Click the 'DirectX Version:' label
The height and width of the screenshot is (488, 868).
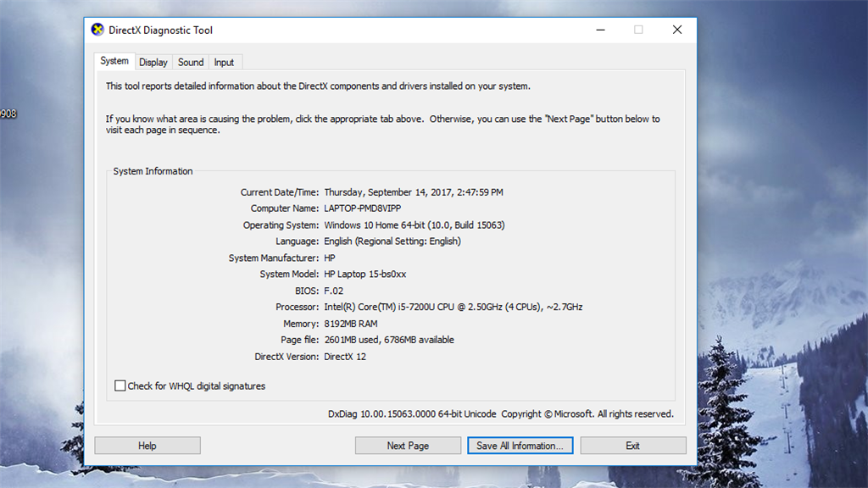[x=287, y=357]
